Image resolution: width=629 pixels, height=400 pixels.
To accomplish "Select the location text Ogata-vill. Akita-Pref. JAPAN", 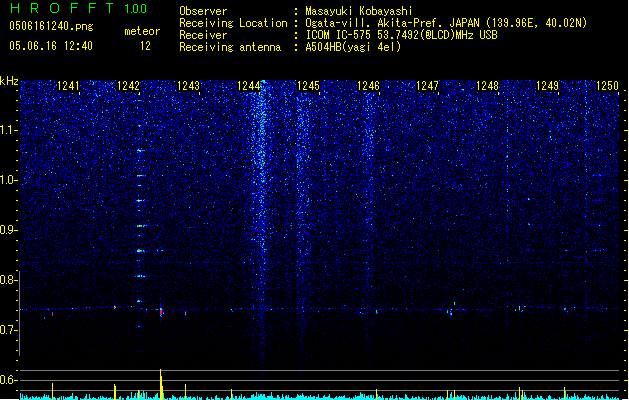I will pos(392,23).
